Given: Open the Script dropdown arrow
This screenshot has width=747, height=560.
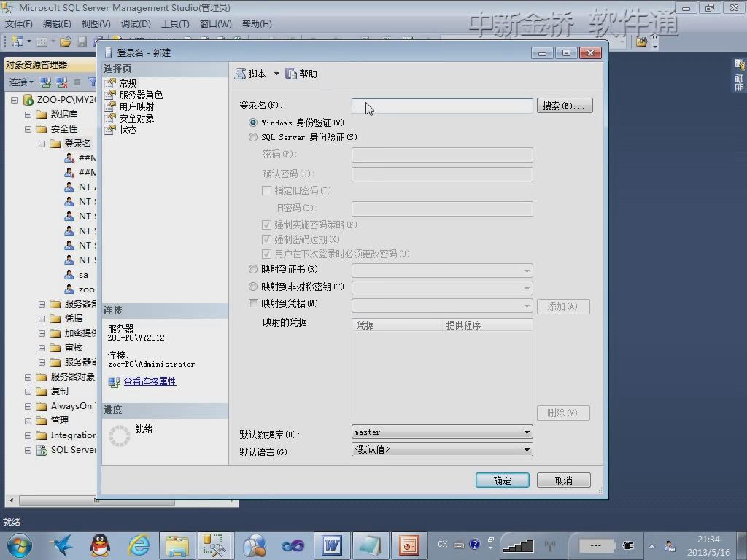Looking at the screenshot, I should [x=276, y=74].
